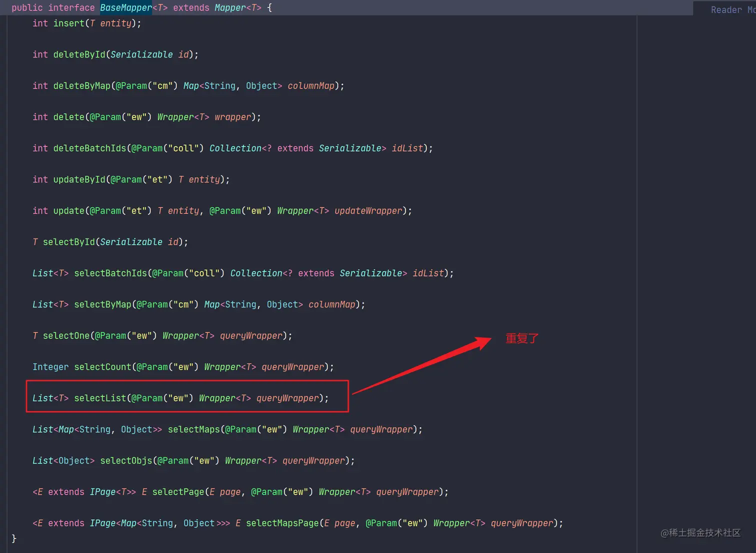756x553 pixels.
Task: Click the selectById method name
Action: tap(69, 242)
